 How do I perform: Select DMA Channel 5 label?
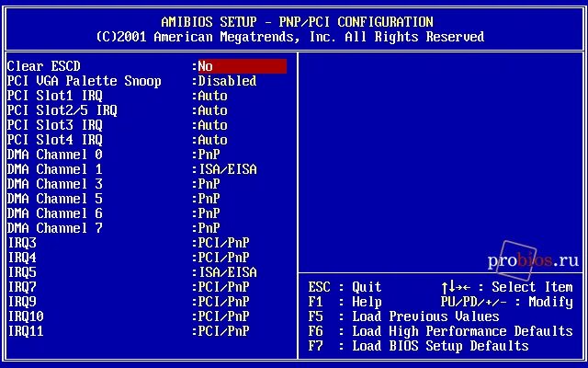(x=55, y=199)
